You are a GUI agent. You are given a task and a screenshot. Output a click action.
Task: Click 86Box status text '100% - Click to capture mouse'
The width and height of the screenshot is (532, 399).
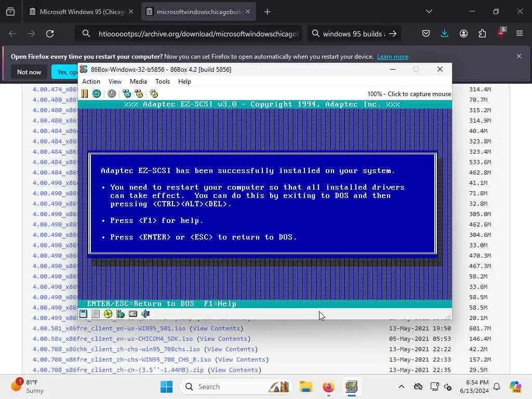tap(409, 94)
